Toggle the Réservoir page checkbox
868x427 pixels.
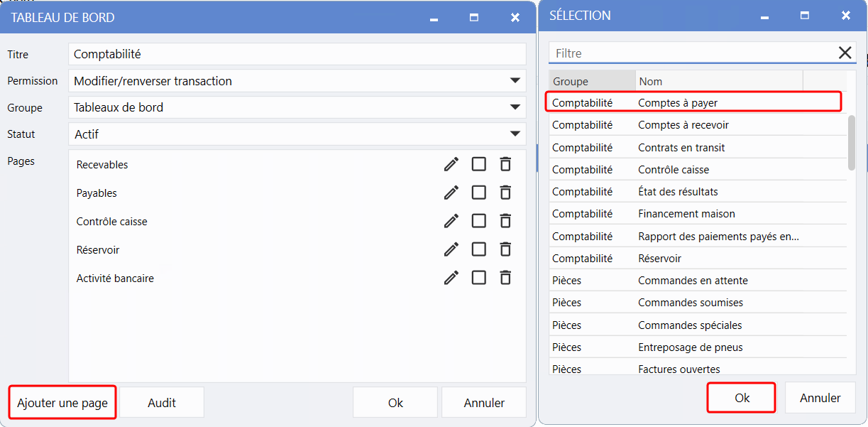(479, 249)
